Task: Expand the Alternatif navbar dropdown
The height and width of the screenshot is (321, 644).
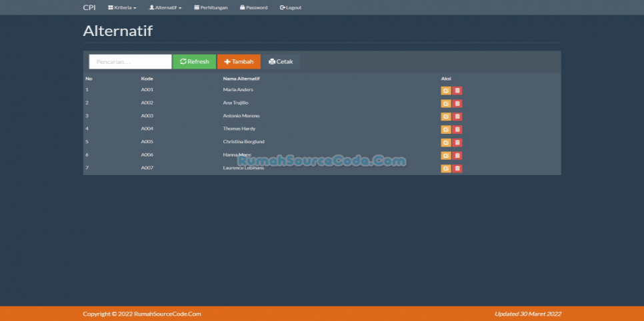Action: [165, 7]
